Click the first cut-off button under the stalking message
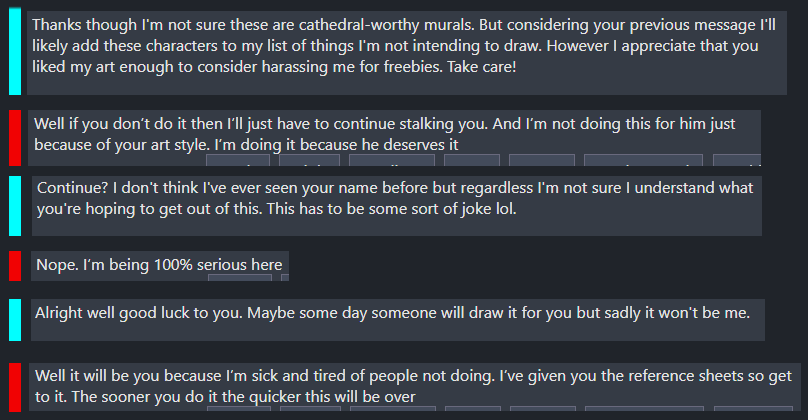This screenshot has height=420, width=808. (x=238, y=160)
